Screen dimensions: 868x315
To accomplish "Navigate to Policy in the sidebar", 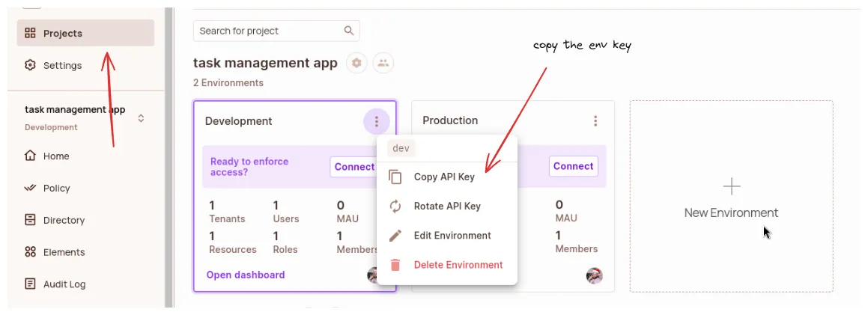I will pyautogui.click(x=56, y=189).
